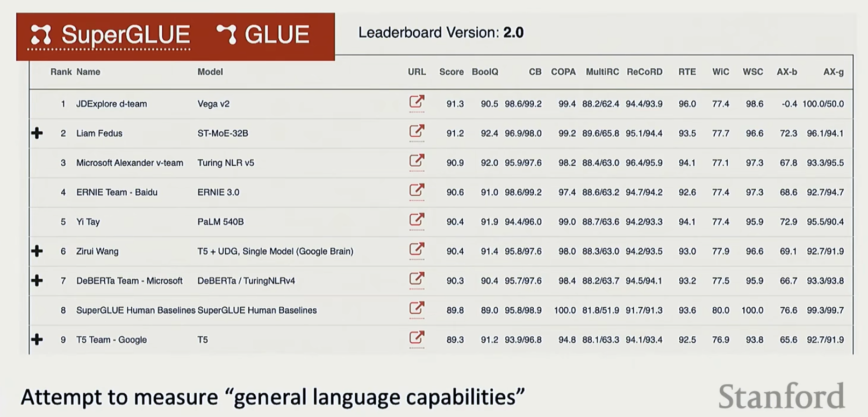Expand the Zirui Wang row with plus
This screenshot has height=417, width=868.
point(37,251)
